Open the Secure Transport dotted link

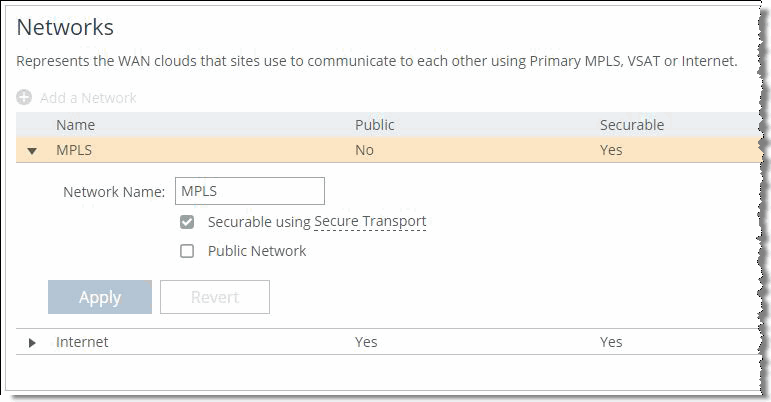click(x=370, y=222)
